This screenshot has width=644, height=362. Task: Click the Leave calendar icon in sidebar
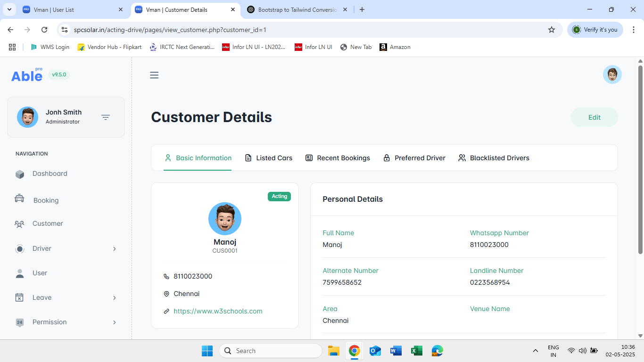pos(19,297)
